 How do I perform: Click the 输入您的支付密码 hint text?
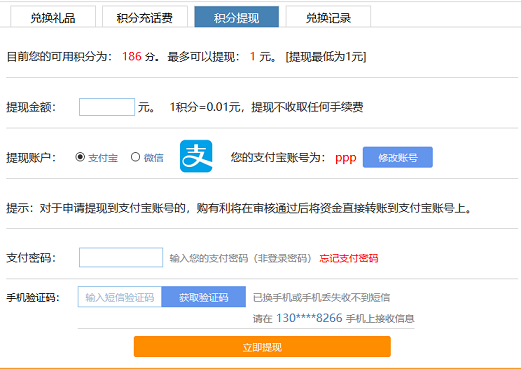click(240, 258)
